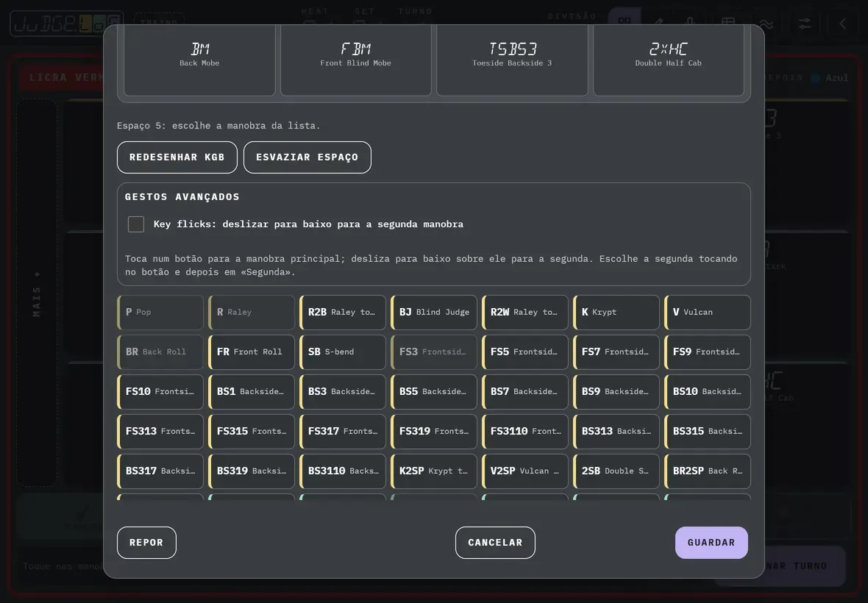
Task: Click the ESVAZIAR ESPAÇO button
Action: (x=307, y=157)
